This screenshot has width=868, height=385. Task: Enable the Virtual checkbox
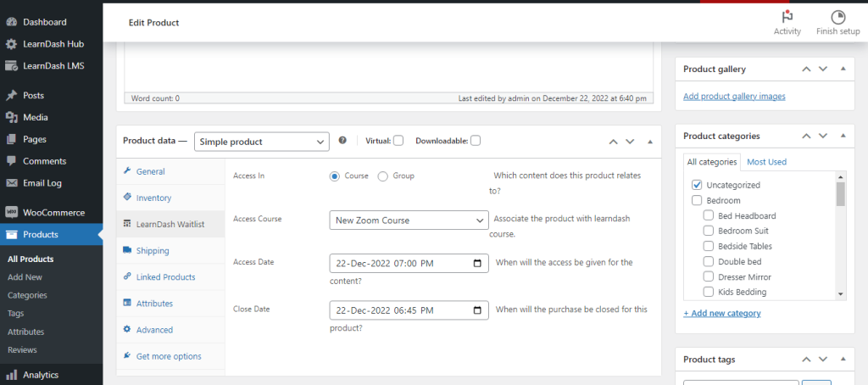pyautogui.click(x=398, y=141)
